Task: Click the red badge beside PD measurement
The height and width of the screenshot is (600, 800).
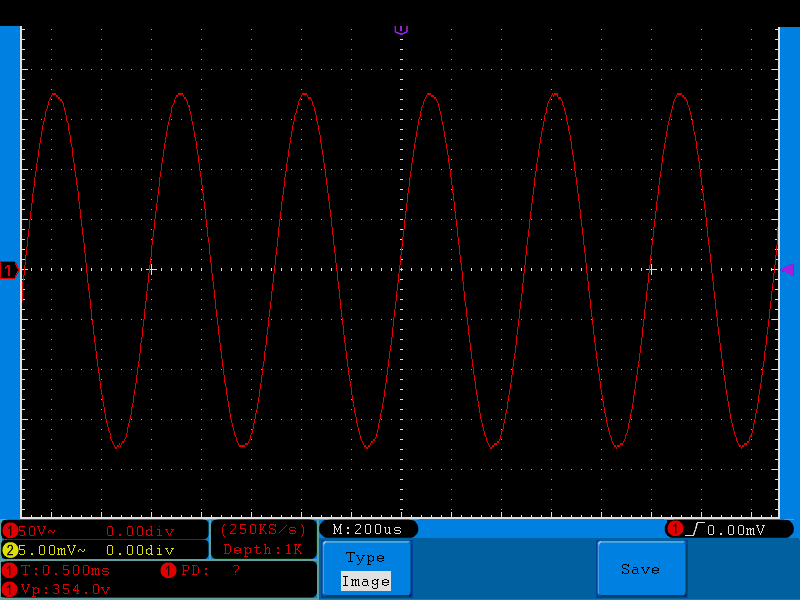Action: (168, 570)
